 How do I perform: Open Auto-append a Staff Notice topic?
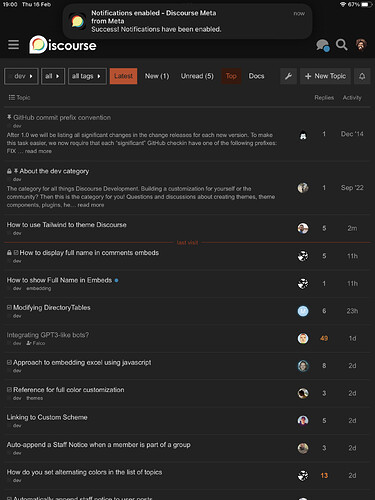click(99, 445)
